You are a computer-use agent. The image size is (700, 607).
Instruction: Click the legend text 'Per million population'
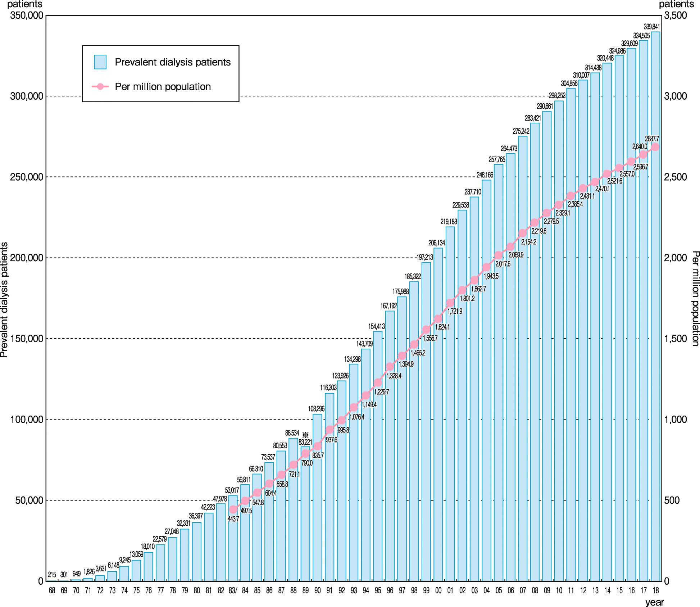[163, 87]
